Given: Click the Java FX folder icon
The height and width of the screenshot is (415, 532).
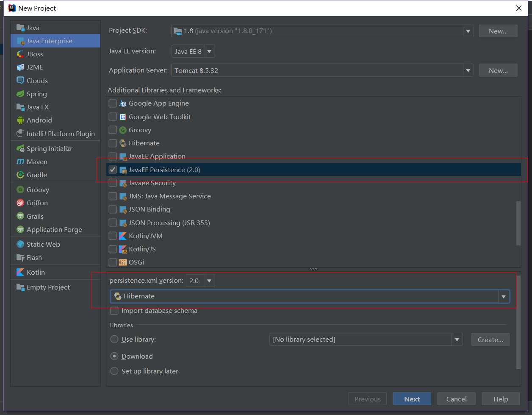Looking at the screenshot, I should 20,107.
